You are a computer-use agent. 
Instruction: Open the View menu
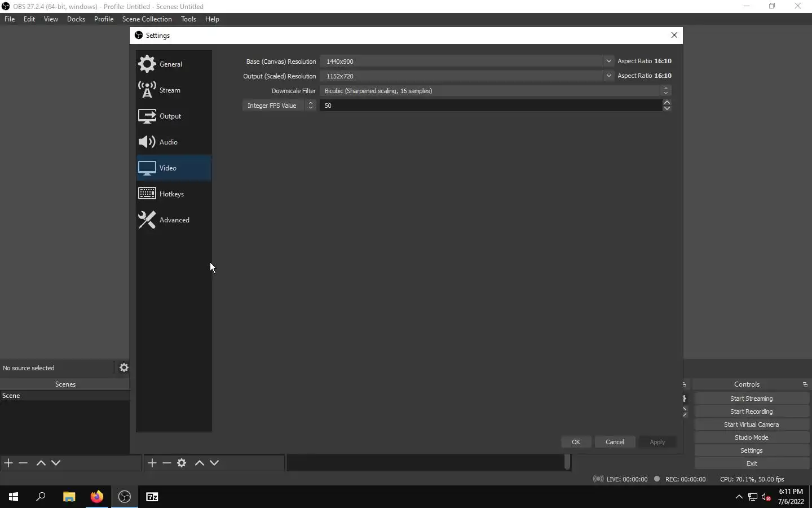[51, 19]
